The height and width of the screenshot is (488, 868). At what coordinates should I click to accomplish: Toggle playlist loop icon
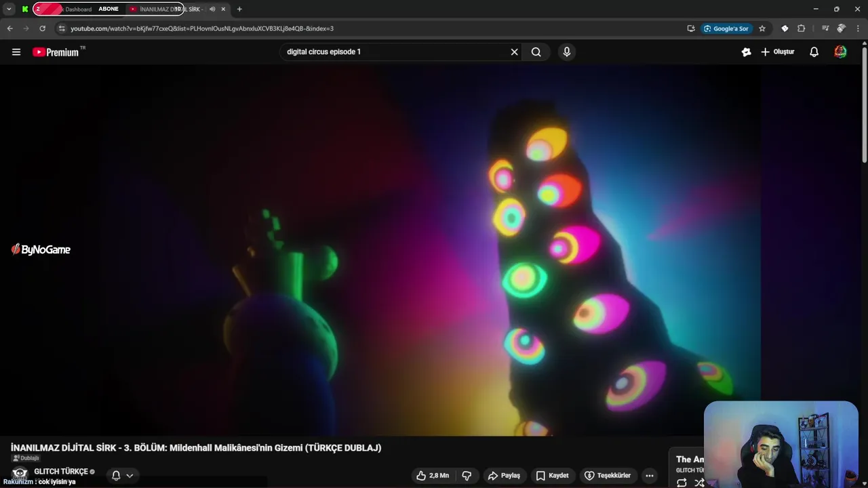tap(682, 483)
